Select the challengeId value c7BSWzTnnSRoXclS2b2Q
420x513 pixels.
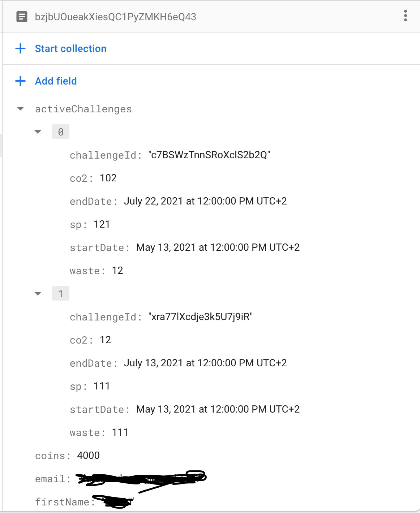(209, 155)
